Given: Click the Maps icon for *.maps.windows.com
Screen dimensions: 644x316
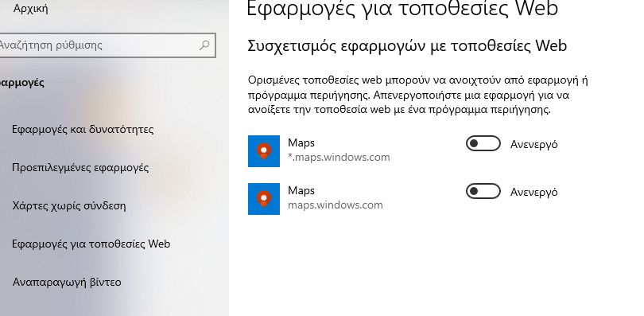Looking at the screenshot, I should pyautogui.click(x=264, y=151).
